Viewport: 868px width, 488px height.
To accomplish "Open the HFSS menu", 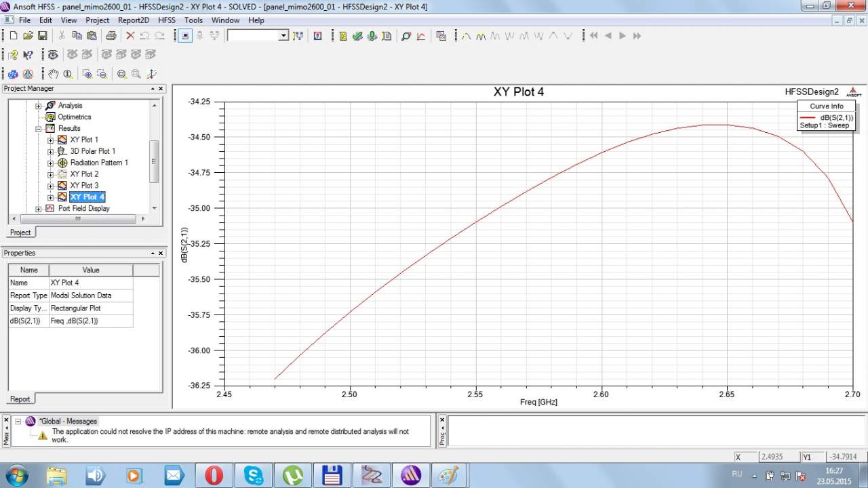I will (x=166, y=20).
